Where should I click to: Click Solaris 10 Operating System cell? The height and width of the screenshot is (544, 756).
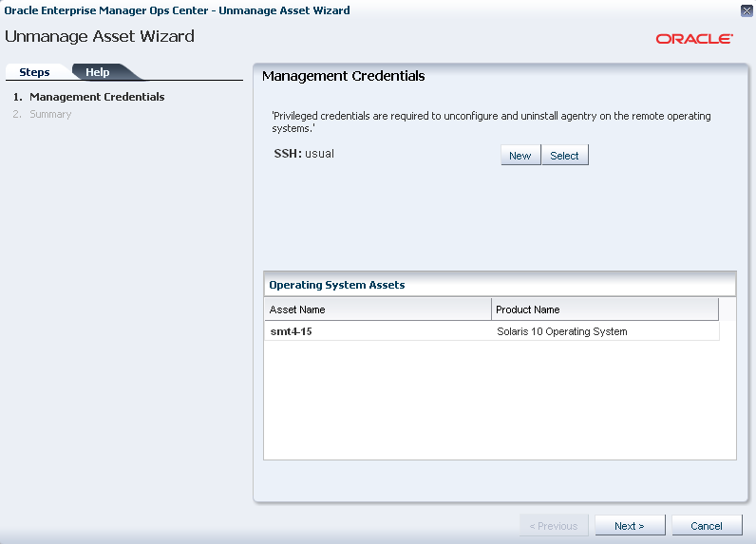(x=562, y=331)
